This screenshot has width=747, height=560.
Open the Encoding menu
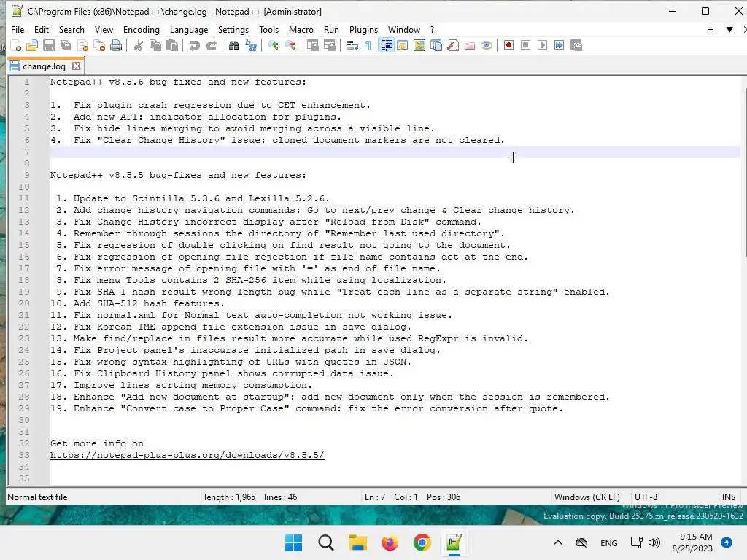pyautogui.click(x=141, y=29)
